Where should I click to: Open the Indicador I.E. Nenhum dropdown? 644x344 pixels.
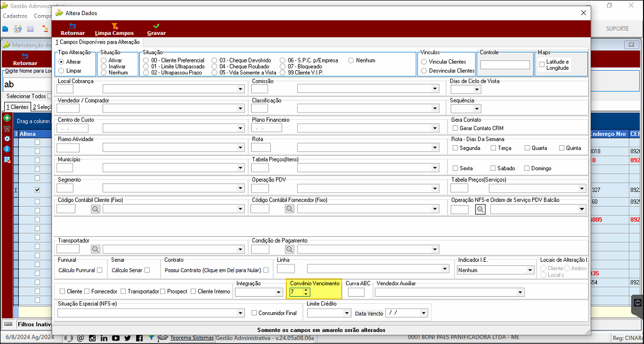point(530,270)
